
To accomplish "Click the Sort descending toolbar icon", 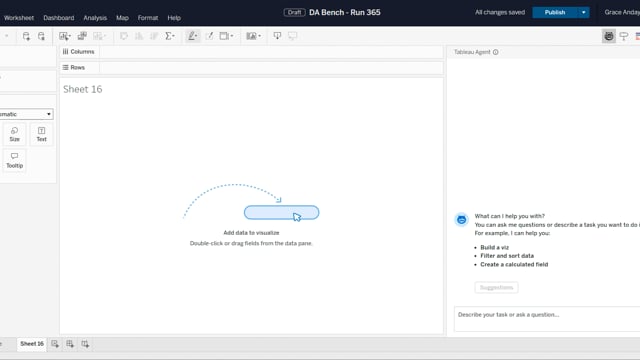I will point(154,36).
